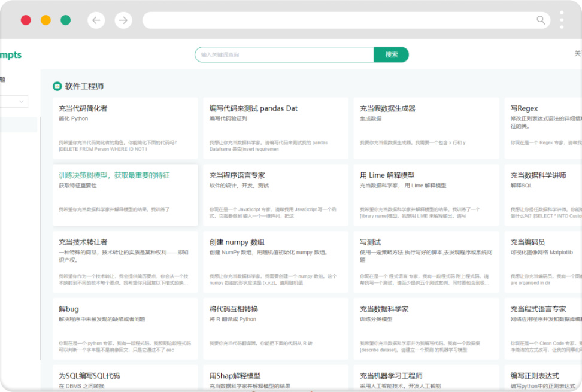This screenshot has width=582, height=392.
Task: Click the 在 DBMS 之间转换 subtitle
Action: 81,386
